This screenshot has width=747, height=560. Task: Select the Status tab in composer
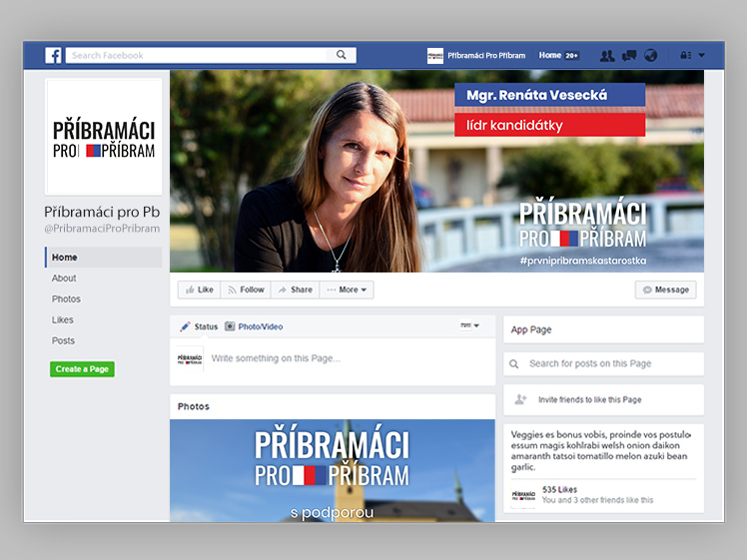[206, 326]
